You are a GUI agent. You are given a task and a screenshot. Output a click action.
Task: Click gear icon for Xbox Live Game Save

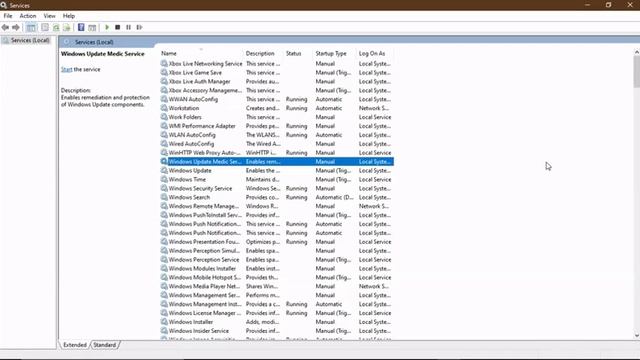(164, 73)
